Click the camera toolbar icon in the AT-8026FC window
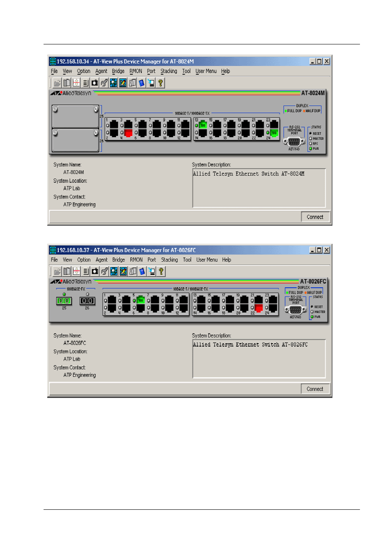 point(95,271)
